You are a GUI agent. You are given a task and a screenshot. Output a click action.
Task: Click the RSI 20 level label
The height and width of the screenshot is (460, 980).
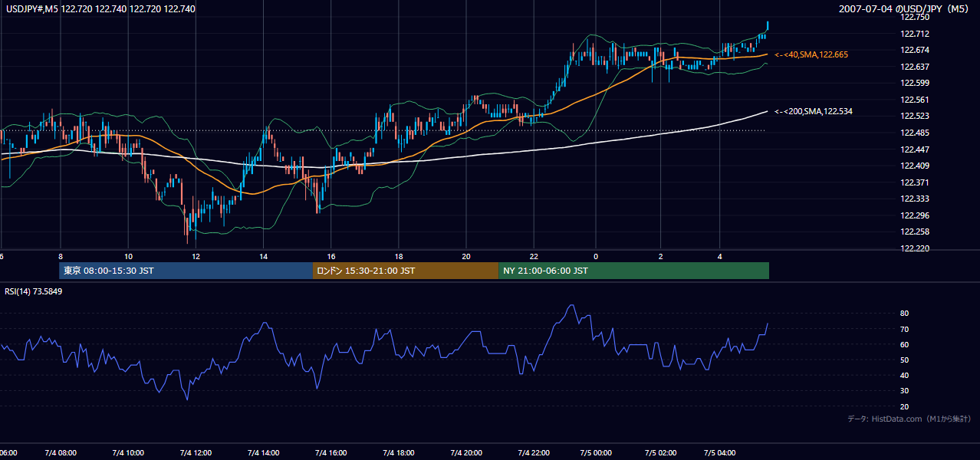904,406
